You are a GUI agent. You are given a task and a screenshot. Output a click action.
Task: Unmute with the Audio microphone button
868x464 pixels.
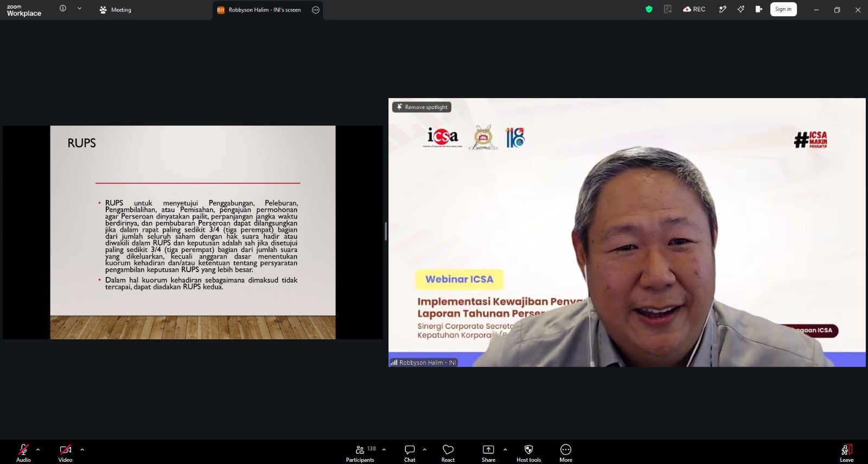[x=23, y=453]
